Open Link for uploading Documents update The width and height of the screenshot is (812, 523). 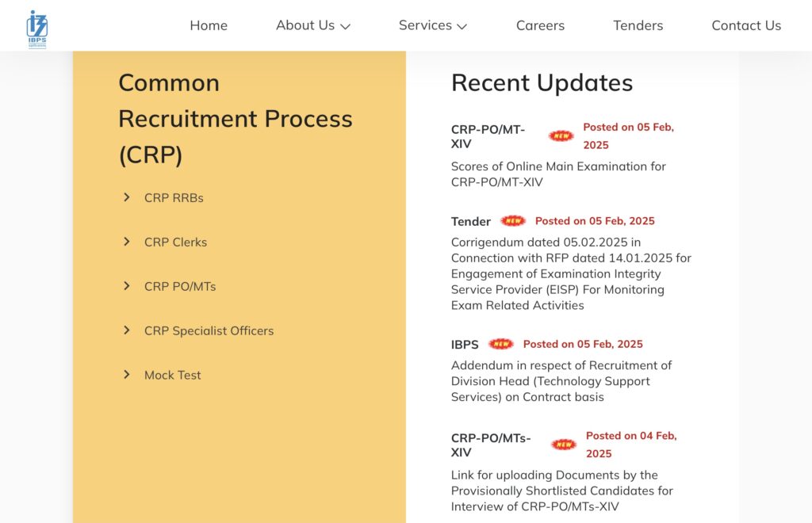(562, 491)
